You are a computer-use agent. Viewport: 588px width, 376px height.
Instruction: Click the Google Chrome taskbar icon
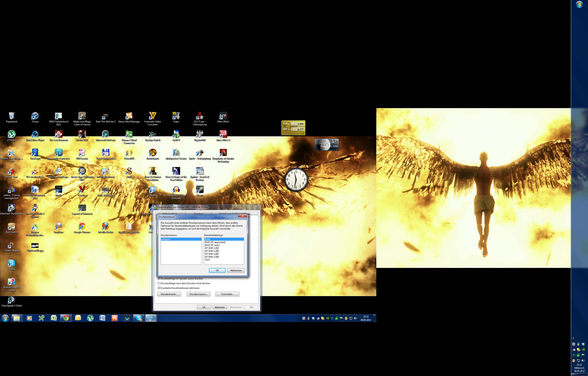tap(66, 318)
